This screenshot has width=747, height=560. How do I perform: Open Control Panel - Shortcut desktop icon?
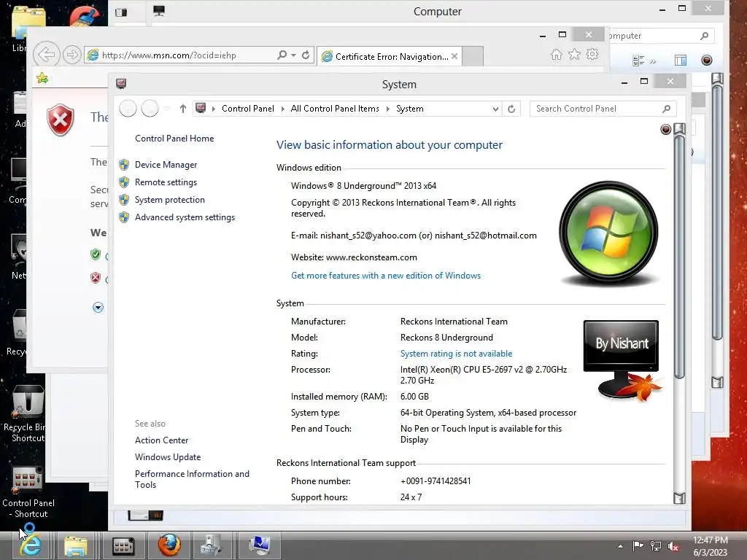point(28,493)
